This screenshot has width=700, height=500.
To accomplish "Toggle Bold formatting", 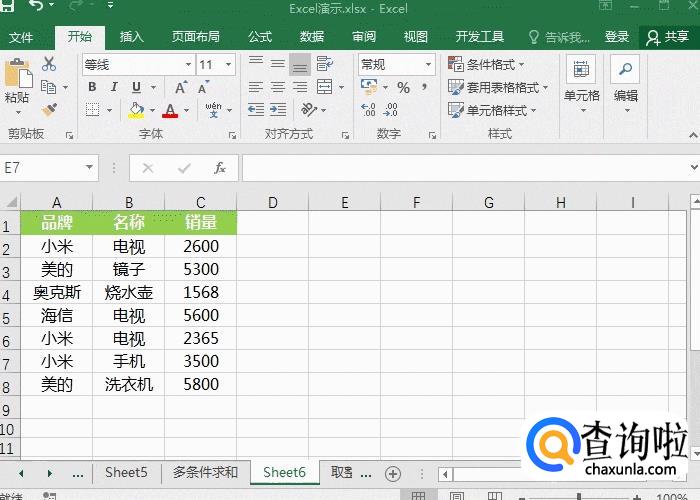I will click(92, 87).
